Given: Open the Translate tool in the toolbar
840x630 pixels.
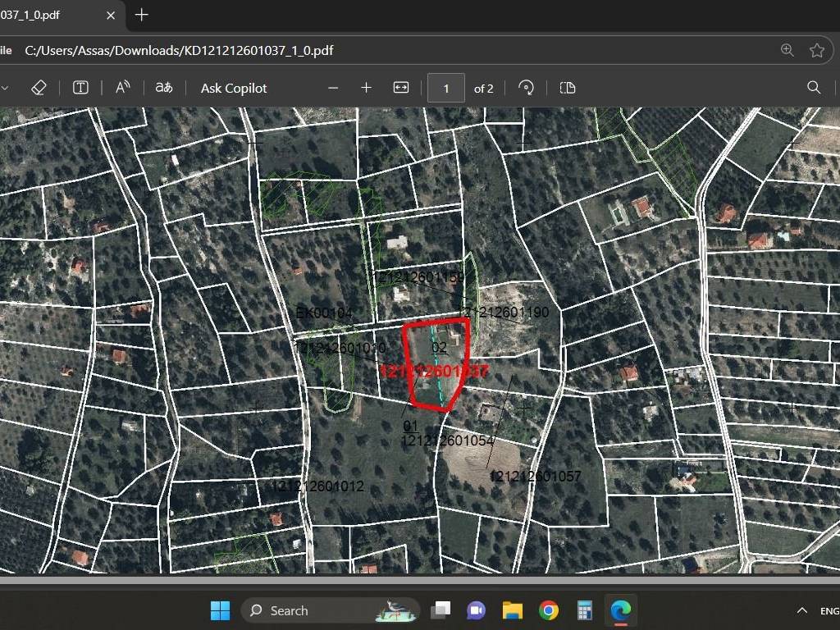Looking at the screenshot, I should 164,88.
